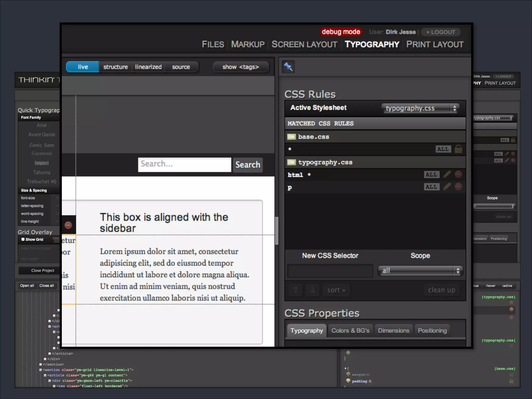Click the preview pane vertical scrollbar handle
This screenshot has height=399, width=532.
pos(277,230)
